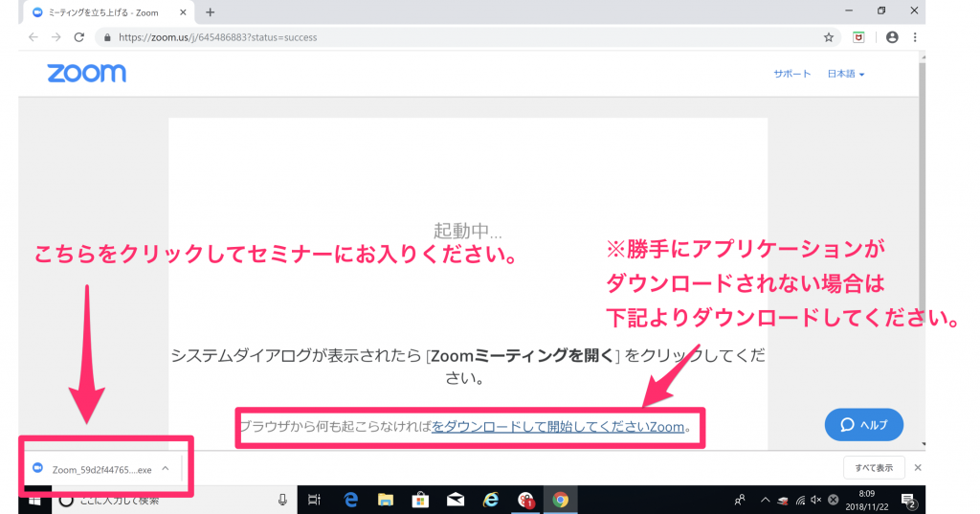Open the Windows Start menu
Screen dimensions: 980x514
coord(34,501)
